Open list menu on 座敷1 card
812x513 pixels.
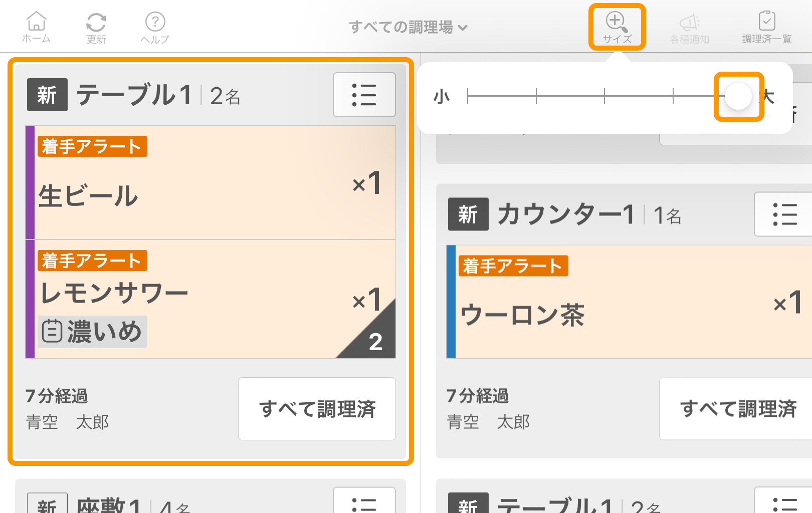point(364,500)
